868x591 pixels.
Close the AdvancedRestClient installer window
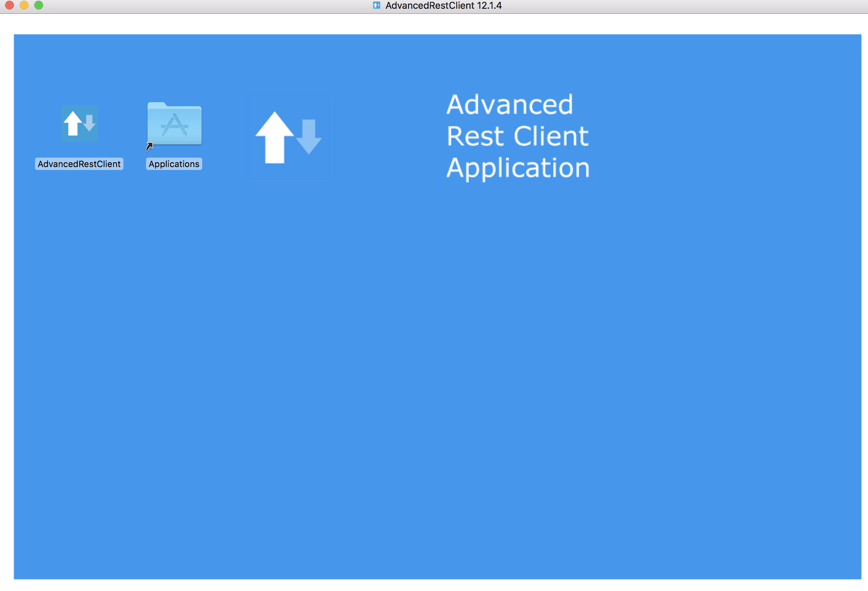click(x=10, y=5)
